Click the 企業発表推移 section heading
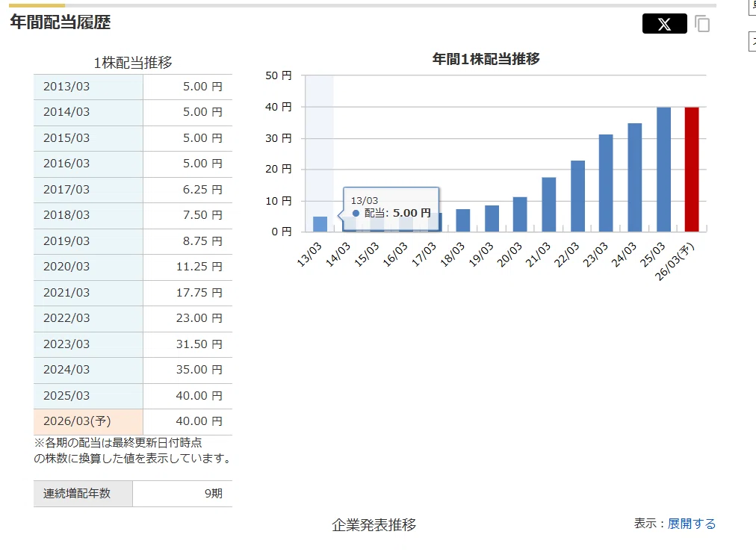Image resolution: width=756 pixels, height=555 pixels. click(x=374, y=525)
